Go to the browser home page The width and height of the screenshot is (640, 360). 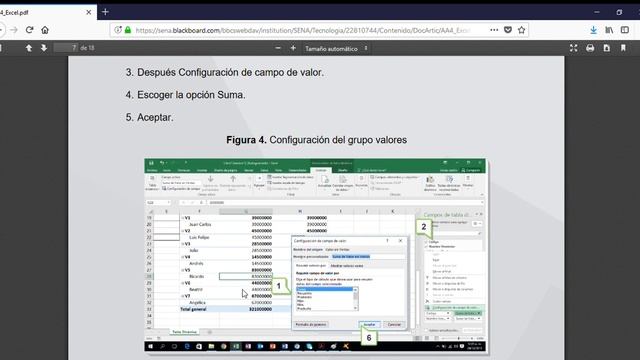click(45, 30)
